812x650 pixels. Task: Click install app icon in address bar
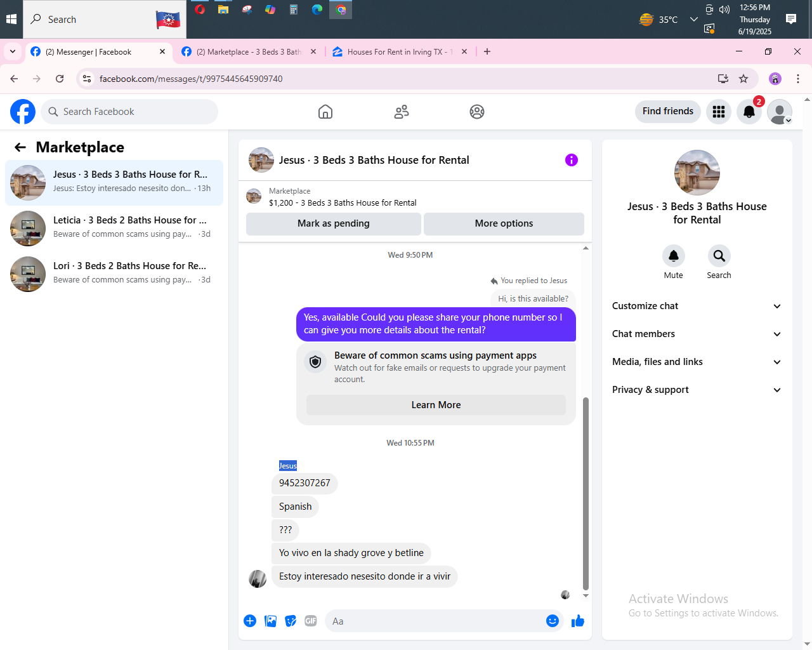pyautogui.click(x=723, y=79)
